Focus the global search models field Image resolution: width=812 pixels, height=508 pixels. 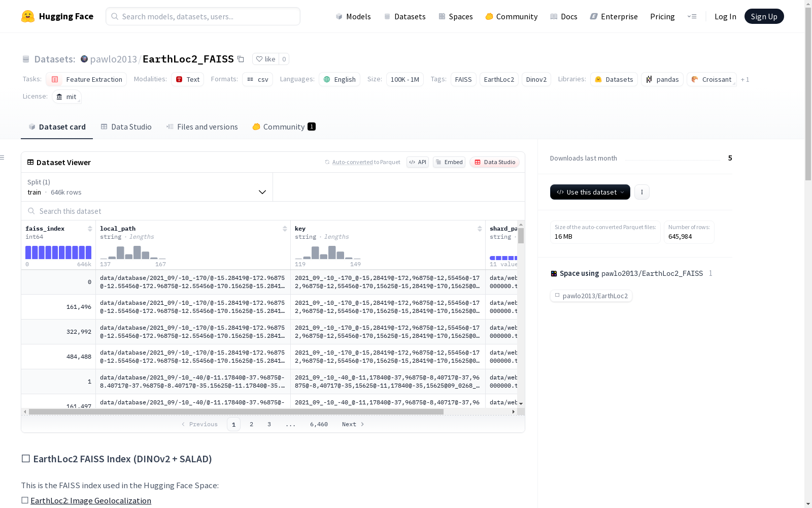203,16
